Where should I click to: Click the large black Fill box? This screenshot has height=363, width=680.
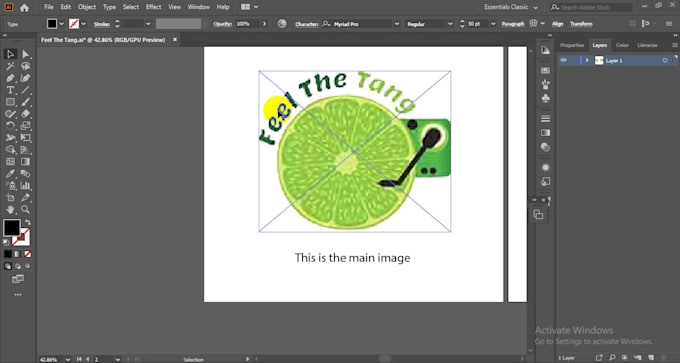[x=12, y=228]
